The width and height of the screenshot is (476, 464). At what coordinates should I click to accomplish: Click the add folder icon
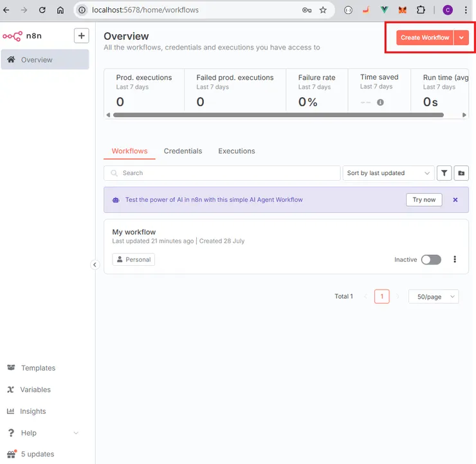click(x=461, y=173)
